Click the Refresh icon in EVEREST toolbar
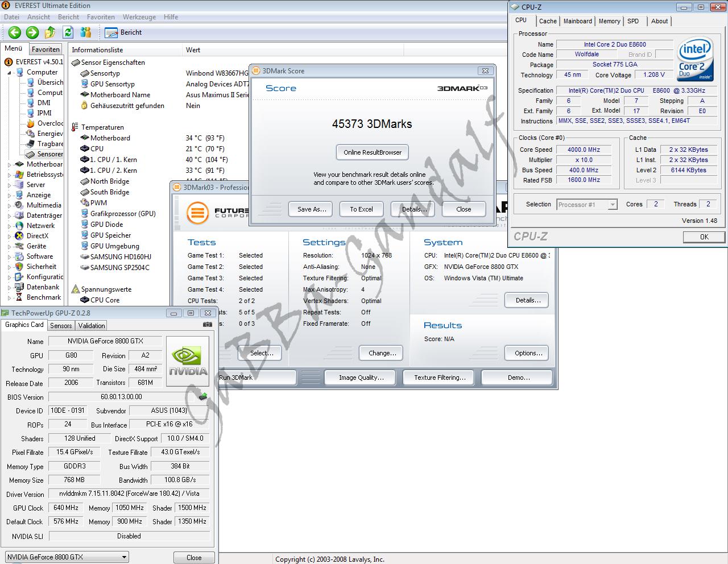 [68, 32]
